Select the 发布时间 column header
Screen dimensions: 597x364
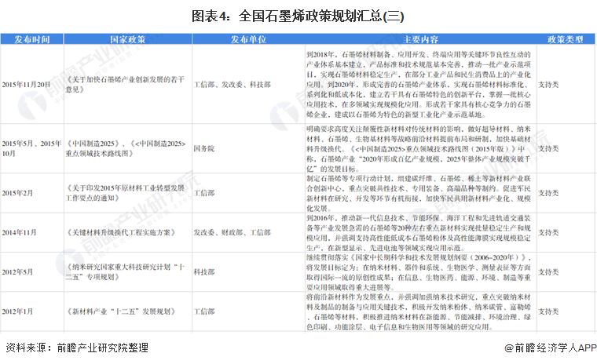(32, 39)
